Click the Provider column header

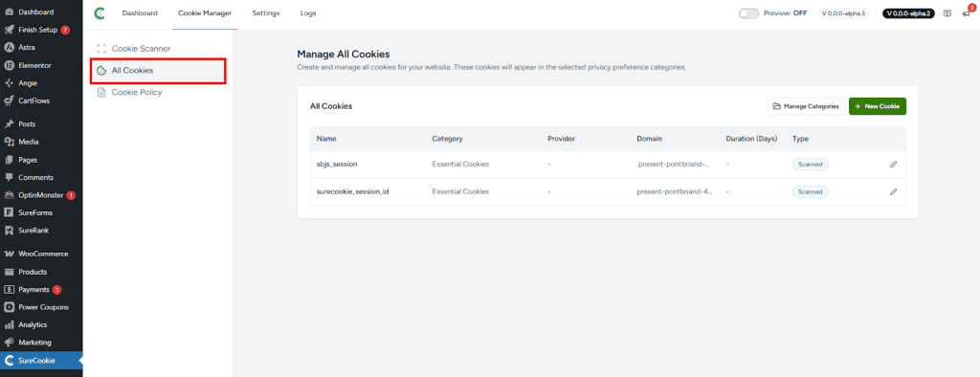(x=561, y=139)
